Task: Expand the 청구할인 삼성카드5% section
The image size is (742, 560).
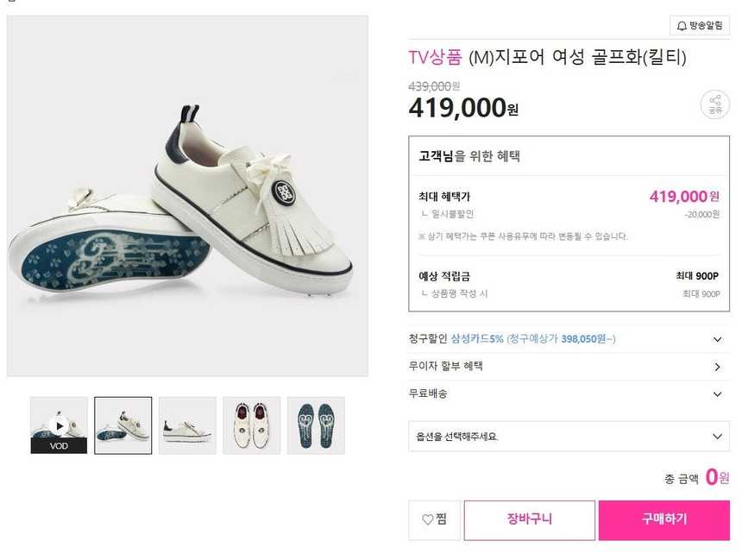Action: coord(717,339)
